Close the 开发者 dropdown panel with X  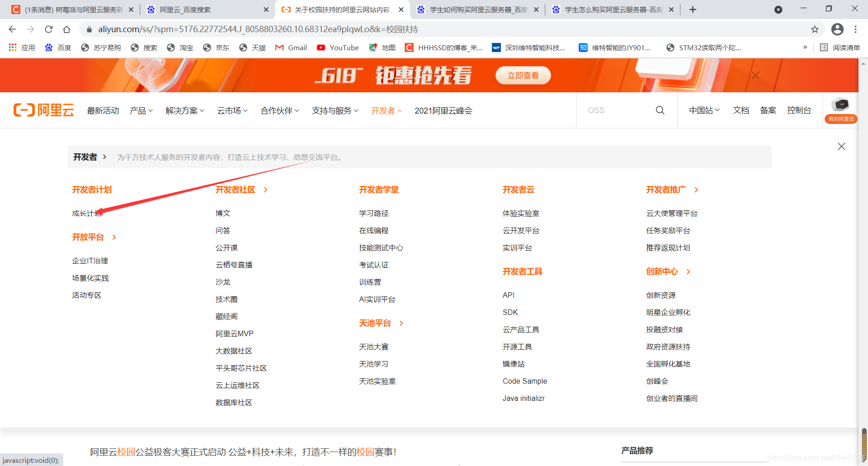pyautogui.click(x=841, y=146)
